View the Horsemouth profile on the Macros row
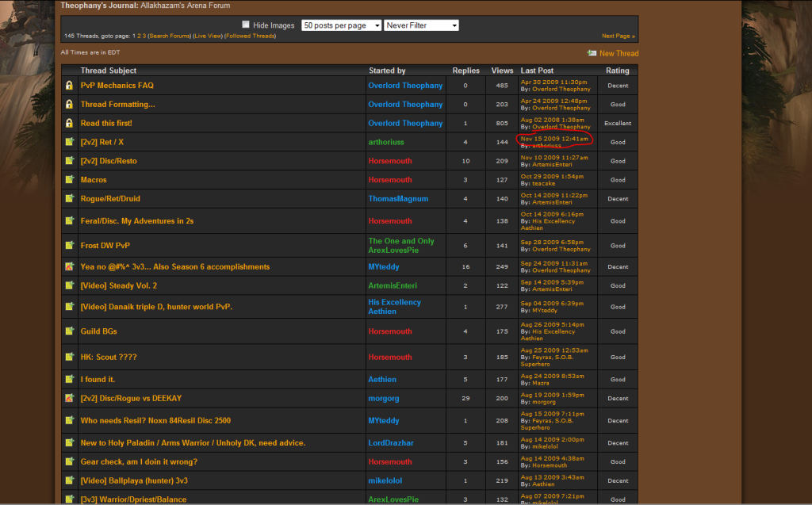The height and width of the screenshot is (505, 812). click(x=390, y=180)
